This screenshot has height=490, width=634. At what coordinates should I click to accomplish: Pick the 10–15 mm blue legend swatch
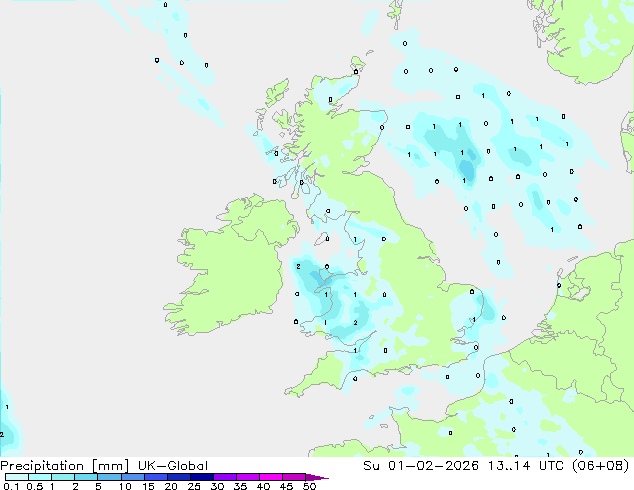132,477
